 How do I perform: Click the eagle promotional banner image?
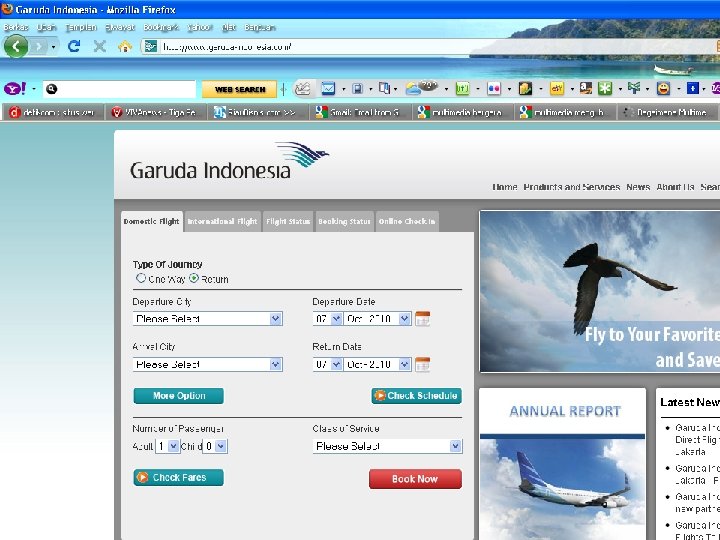(600, 292)
